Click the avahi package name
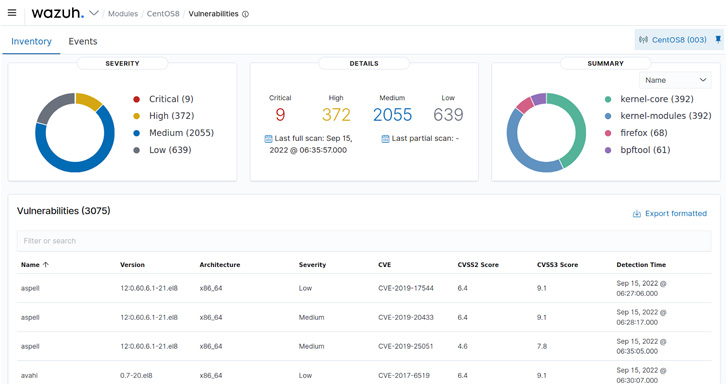This screenshot has height=384, width=728. (29, 375)
